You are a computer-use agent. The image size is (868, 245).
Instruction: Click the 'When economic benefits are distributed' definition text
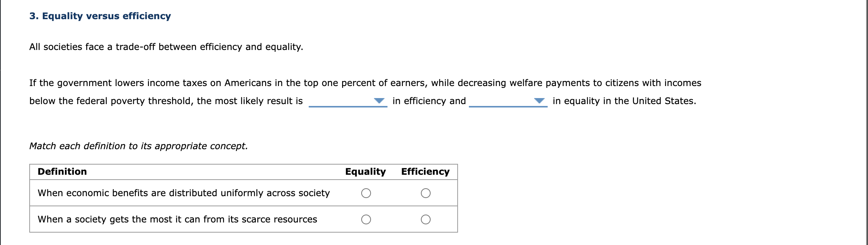coord(184,193)
